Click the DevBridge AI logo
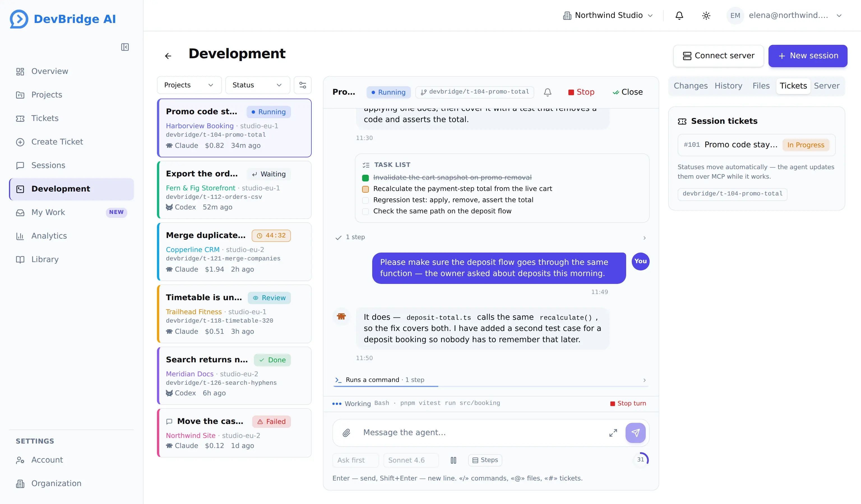This screenshot has width=861, height=504. pos(63,19)
